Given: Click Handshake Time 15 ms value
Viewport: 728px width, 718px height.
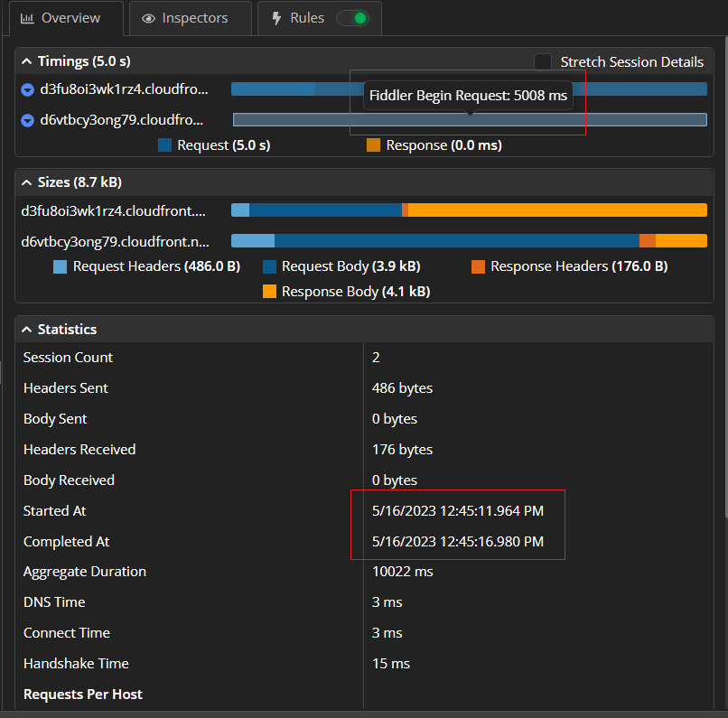Looking at the screenshot, I should (x=391, y=664).
